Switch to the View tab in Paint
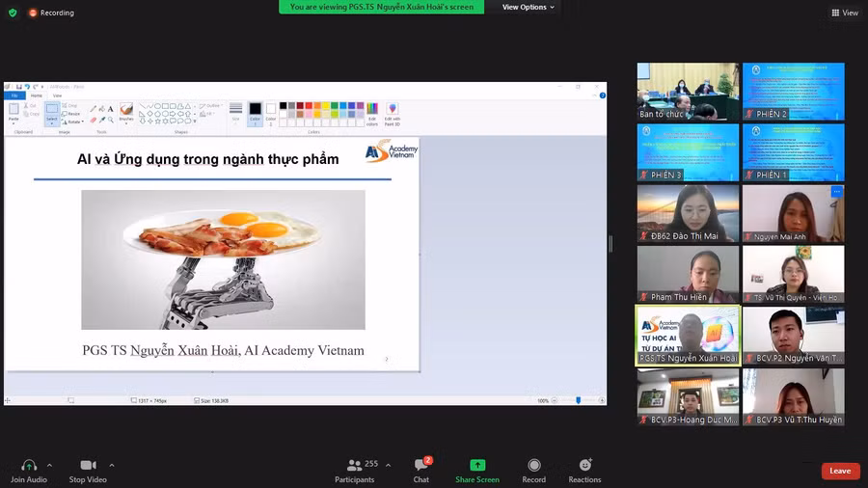This screenshot has height=488, width=868. pos(57,95)
